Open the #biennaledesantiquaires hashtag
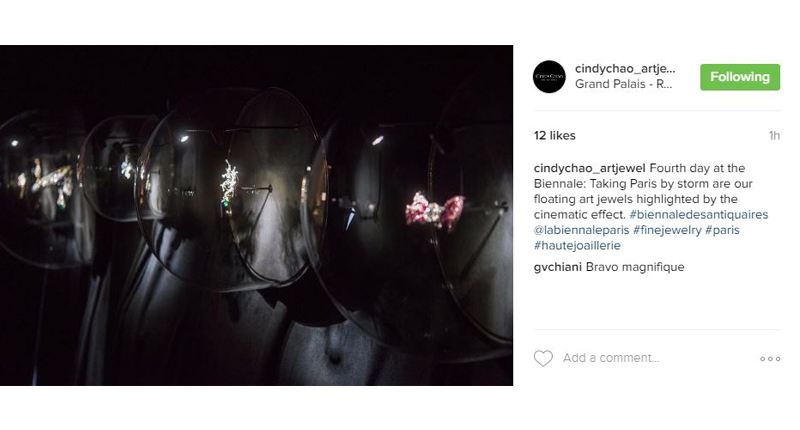The height and width of the screenshot is (430, 800). (x=698, y=215)
